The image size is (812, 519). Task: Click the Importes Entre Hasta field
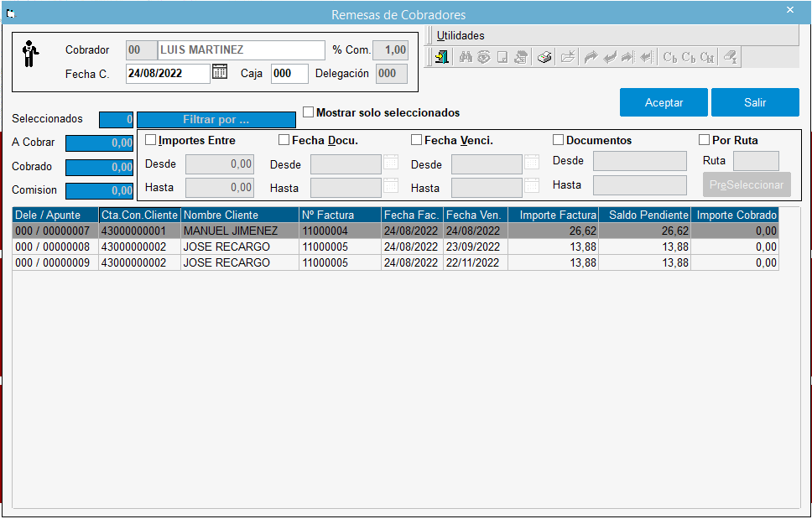220,187
